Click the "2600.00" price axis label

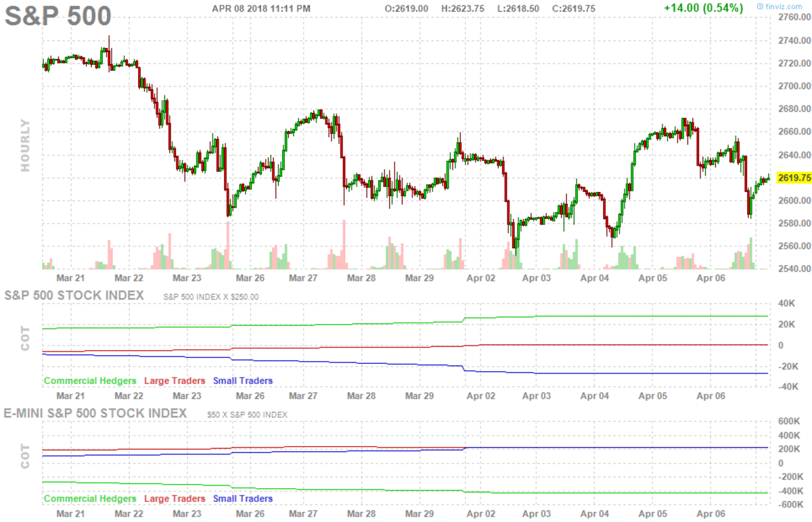coord(796,201)
